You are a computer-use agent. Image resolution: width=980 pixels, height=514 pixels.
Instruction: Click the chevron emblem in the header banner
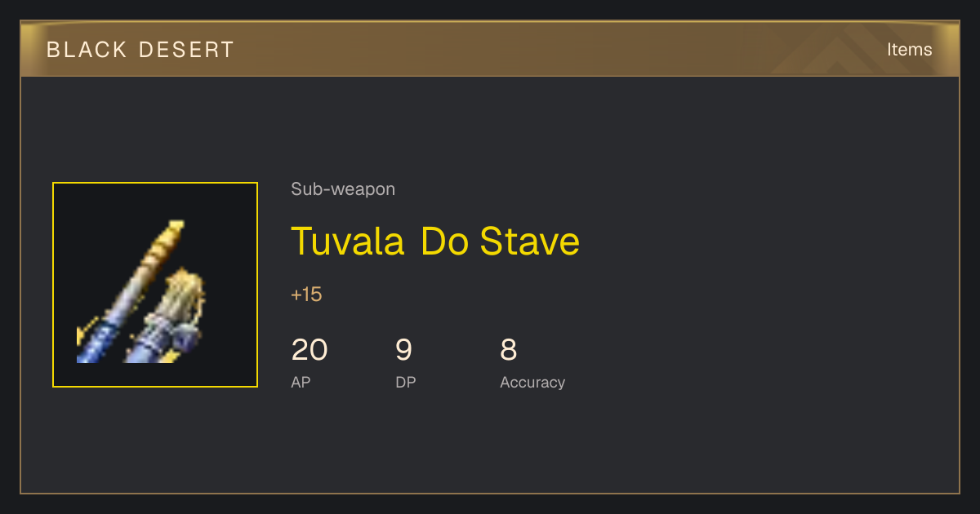click(x=841, y=51)
